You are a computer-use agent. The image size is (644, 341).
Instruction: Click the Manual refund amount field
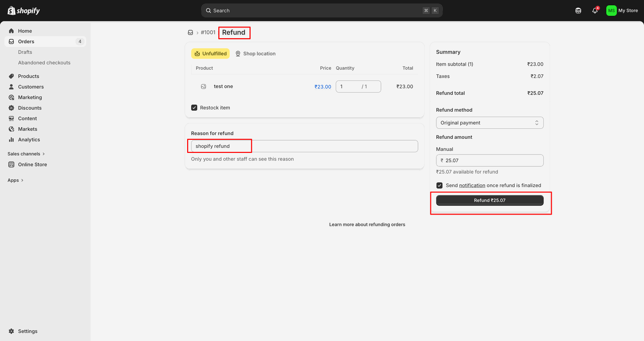pos(490,161)
